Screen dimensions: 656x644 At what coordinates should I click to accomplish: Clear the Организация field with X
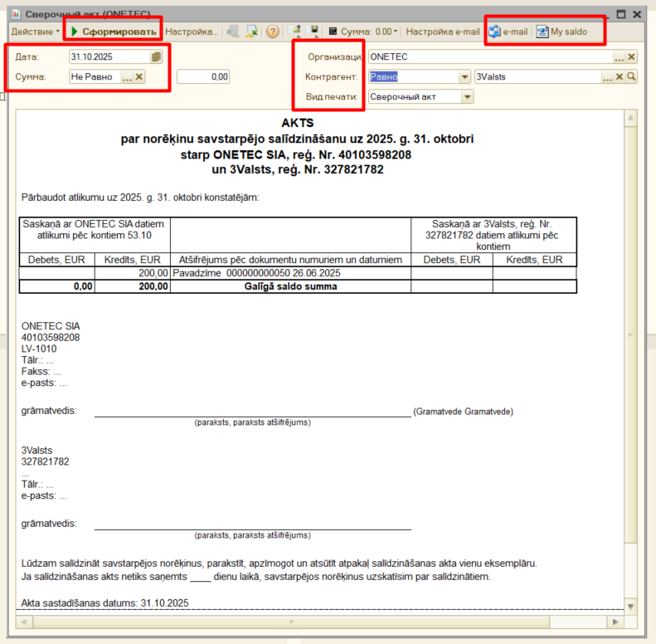(x=631, y=57)
